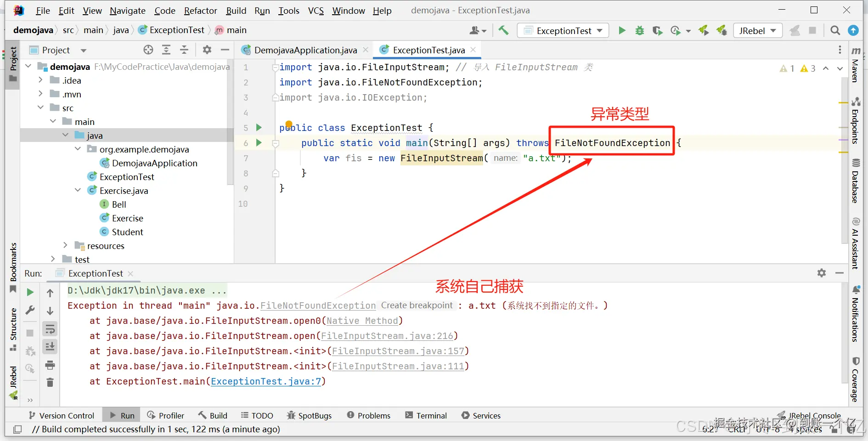The width and height of the screenshot is (868, 441).
Task: Rerun ExceptionTest in the Run panel
Action: (x=30, y=292)
